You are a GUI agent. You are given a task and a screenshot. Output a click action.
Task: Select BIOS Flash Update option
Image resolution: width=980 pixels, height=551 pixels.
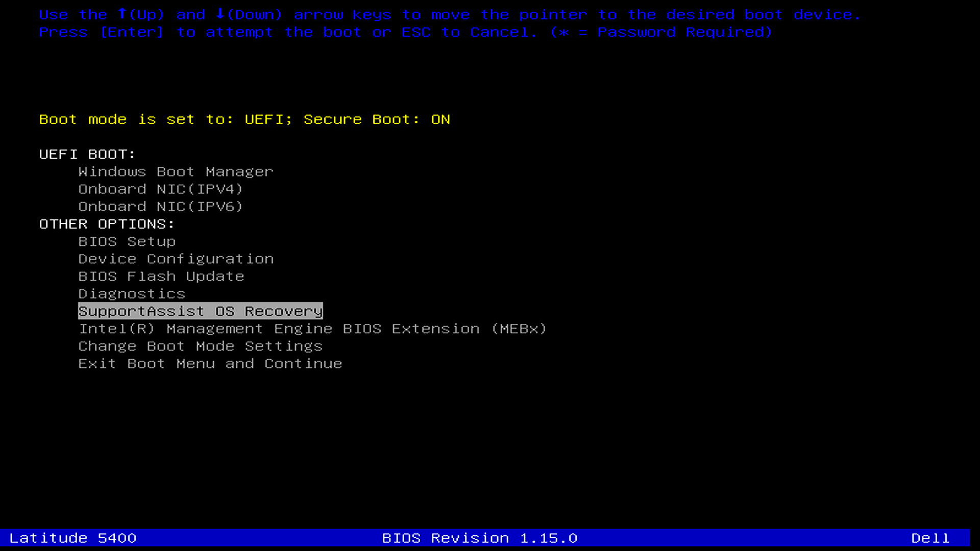pos(161,276)
